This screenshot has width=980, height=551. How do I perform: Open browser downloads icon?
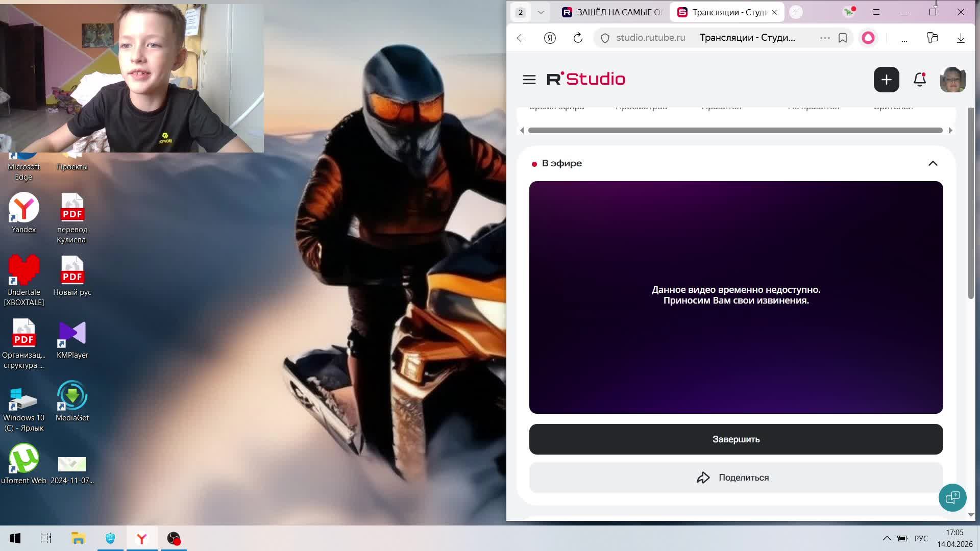960,38
